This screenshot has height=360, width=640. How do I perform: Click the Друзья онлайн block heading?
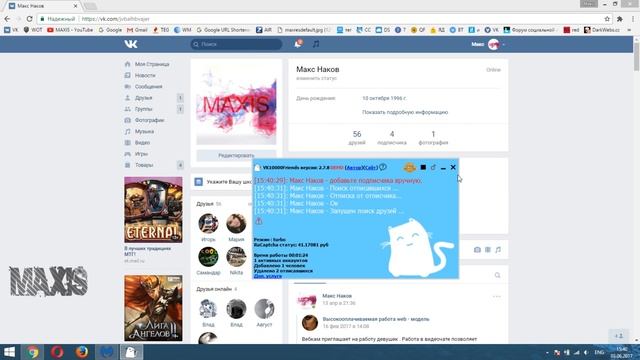pos(214,289)
